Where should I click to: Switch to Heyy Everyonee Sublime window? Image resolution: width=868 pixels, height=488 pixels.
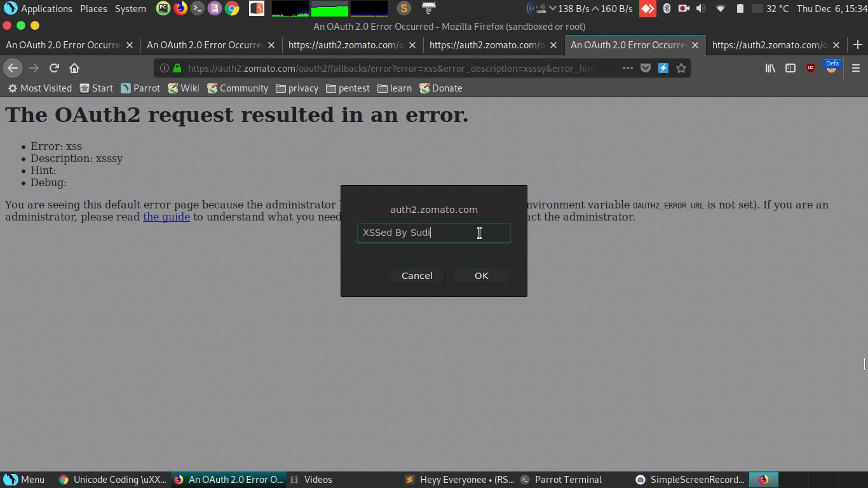(x=460, y=480)
